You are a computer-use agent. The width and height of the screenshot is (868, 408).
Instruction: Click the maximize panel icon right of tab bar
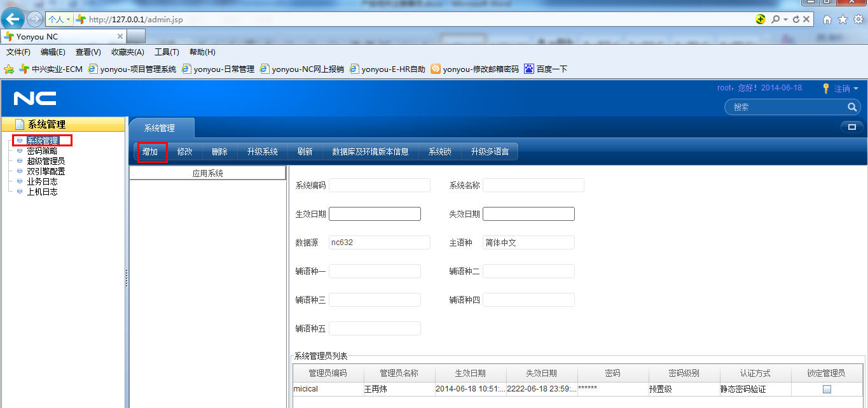(x=852, y=127)
